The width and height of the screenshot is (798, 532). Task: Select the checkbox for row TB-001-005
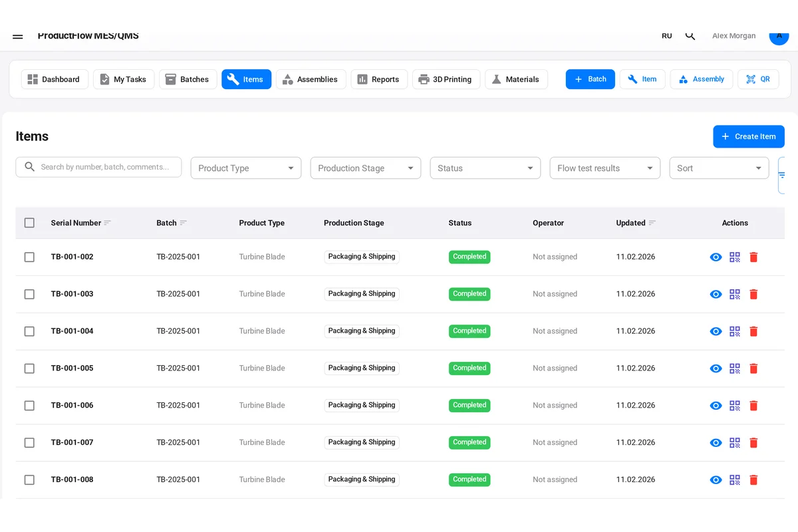[x=29, y=368]
